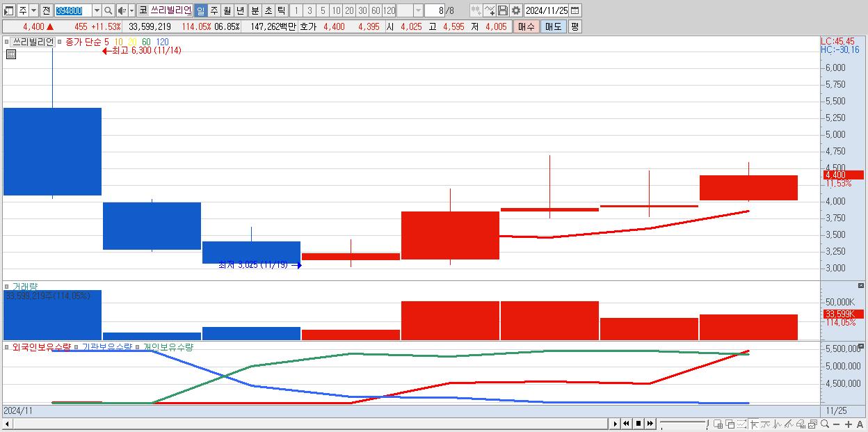Select the daily 일 period toggle
This screenshot has height=432, width=868.
tap(200, 10)
